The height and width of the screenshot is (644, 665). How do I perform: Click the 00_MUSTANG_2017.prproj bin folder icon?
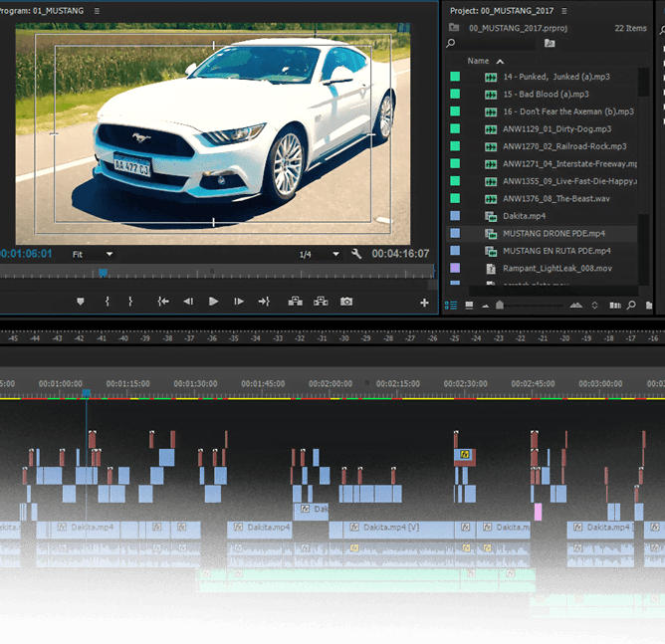pyautogui.click(x=454, y=28)
